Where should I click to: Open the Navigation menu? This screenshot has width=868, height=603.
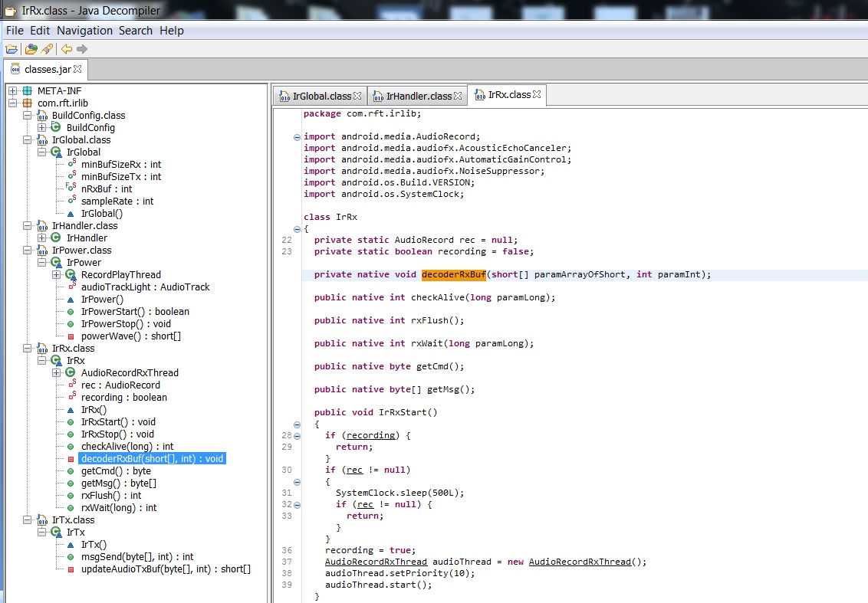(x=84, y=31)
